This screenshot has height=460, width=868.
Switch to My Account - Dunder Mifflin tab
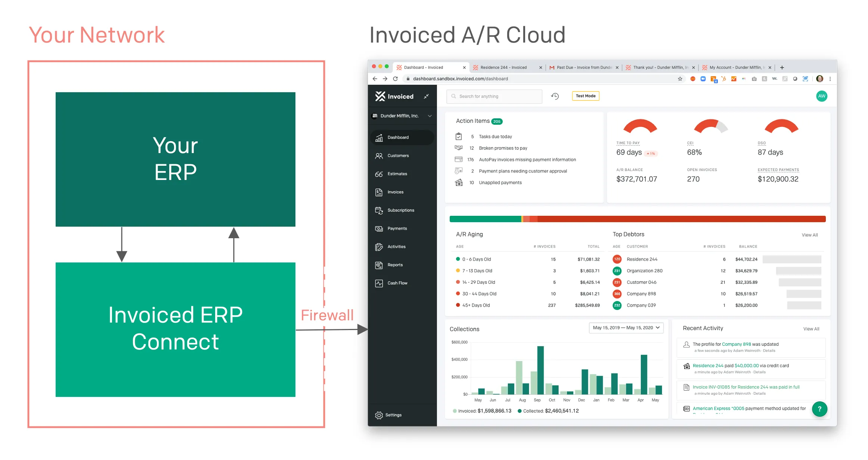pos(736,68)
